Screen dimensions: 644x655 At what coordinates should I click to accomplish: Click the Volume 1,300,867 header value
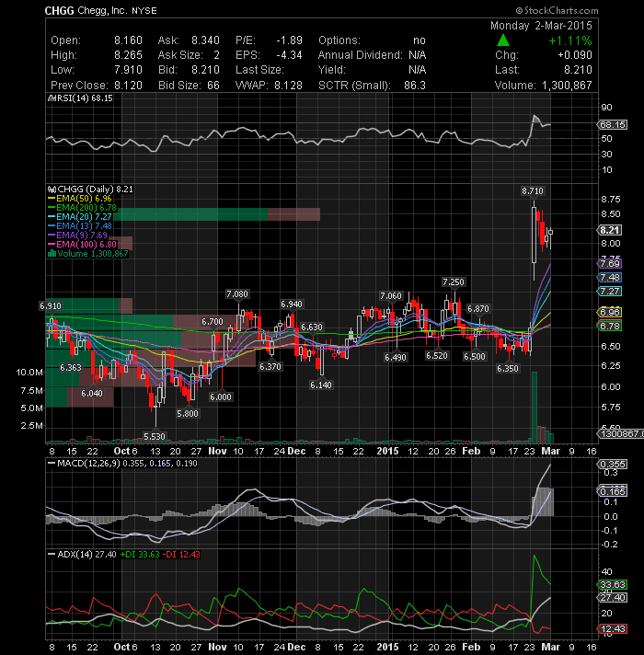point(567,86)
